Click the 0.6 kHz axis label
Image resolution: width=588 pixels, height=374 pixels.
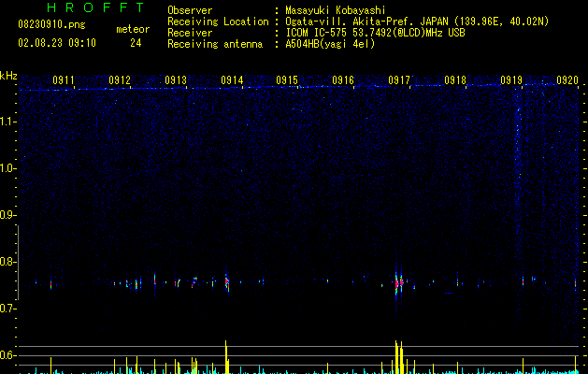point(8,355)
